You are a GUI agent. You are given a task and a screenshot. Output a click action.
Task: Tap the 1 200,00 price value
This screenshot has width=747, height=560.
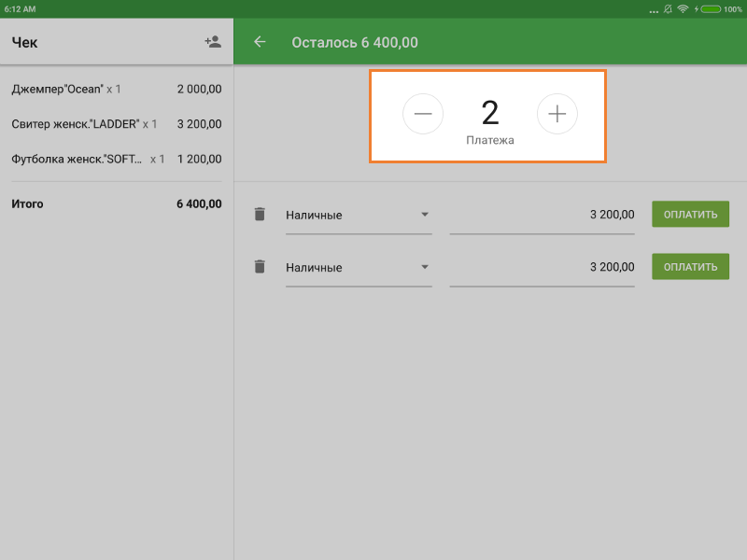(199, 159)
